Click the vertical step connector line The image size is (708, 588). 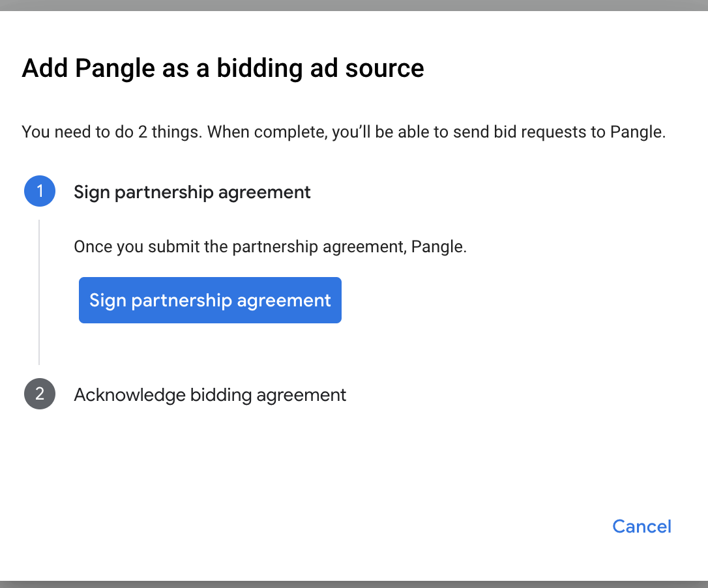pos(40,290)
